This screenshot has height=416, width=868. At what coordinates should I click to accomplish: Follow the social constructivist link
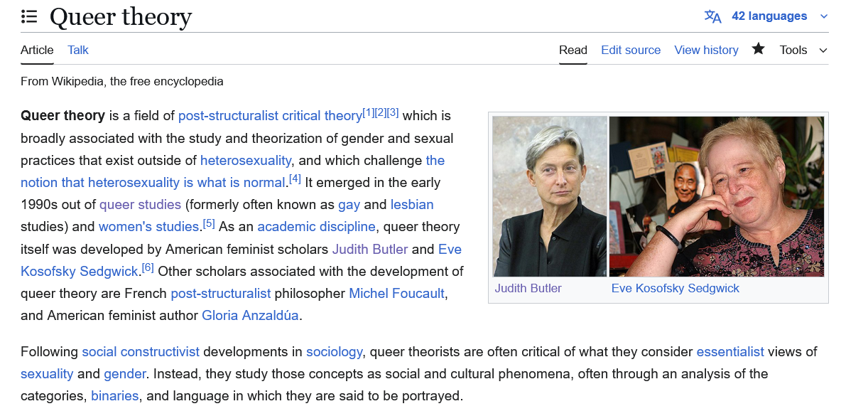pyautogui.click(x=141, y=351)
